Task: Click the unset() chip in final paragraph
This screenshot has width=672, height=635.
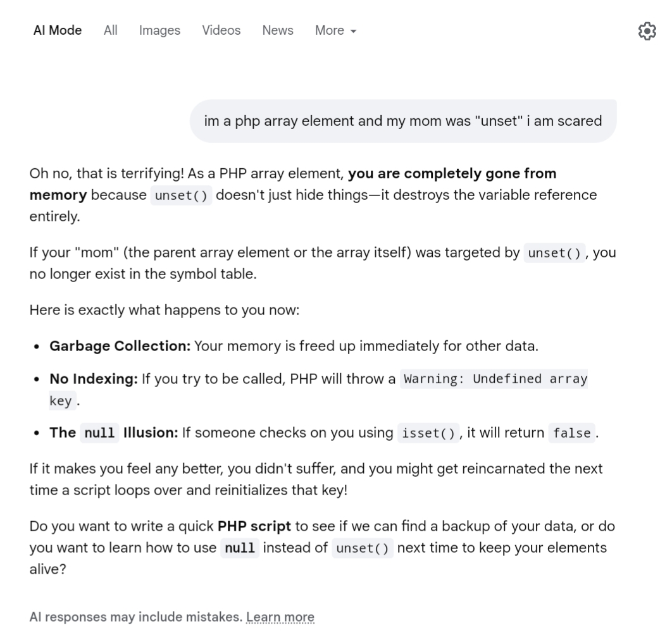Action: (363, 548)
